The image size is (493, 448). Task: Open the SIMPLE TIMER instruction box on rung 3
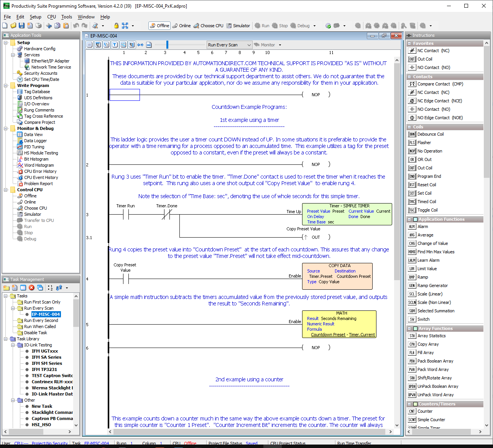pos(346,214)
